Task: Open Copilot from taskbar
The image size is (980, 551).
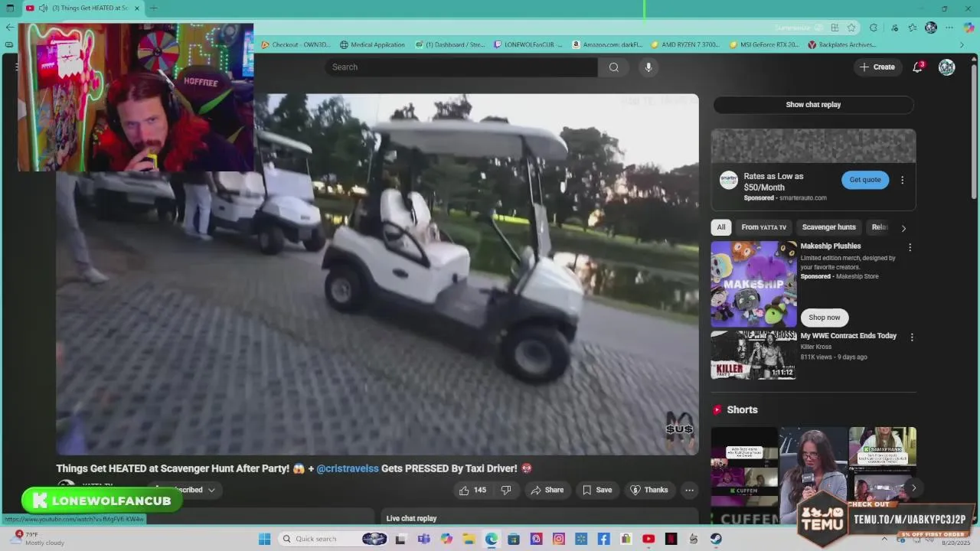Action: 446,539
